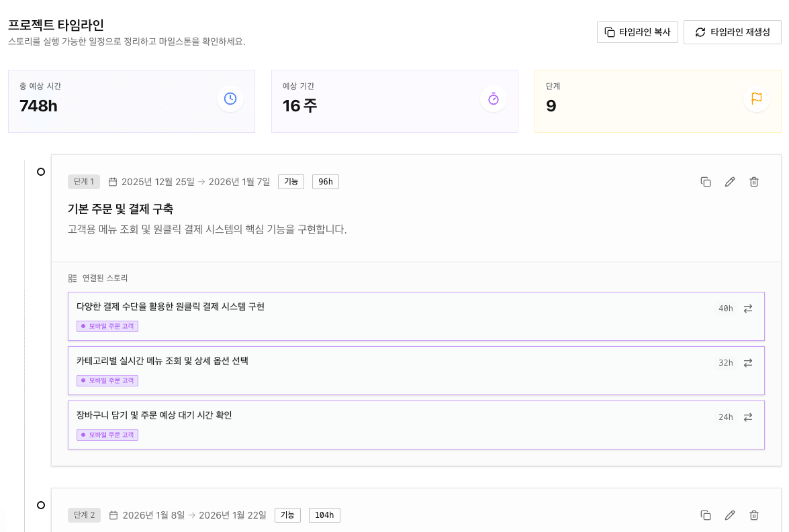The width and height of the screenshot is (789, 532).
Task: Click the trash icon to delete 단계 2
Action: [754, 515]
